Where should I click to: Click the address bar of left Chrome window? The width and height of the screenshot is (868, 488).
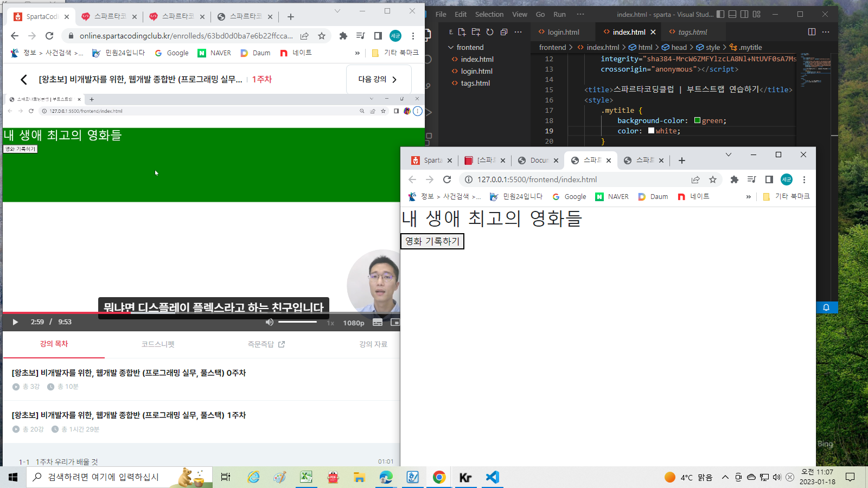[x=186, y=36]
